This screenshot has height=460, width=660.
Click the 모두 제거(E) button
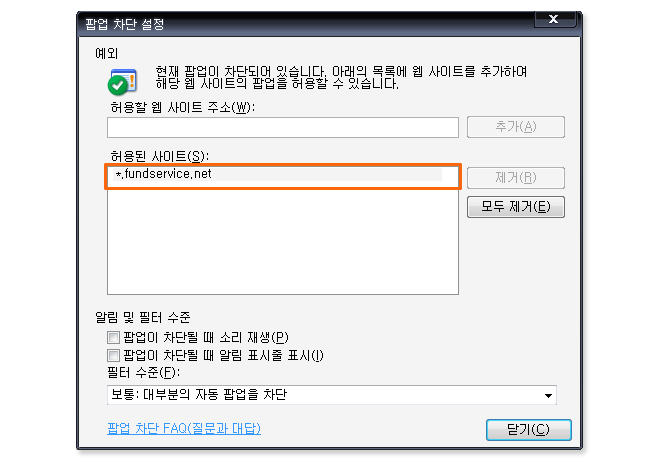[x=516, y=207]
